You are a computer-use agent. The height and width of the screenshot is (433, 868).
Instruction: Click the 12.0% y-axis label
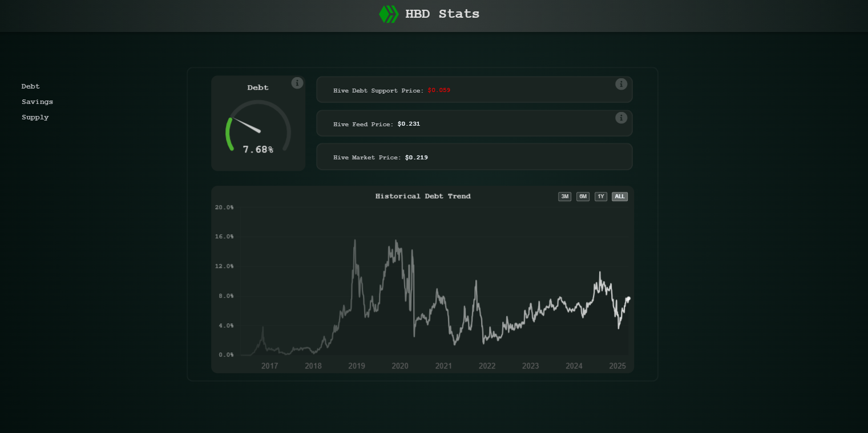click(224, 266)
